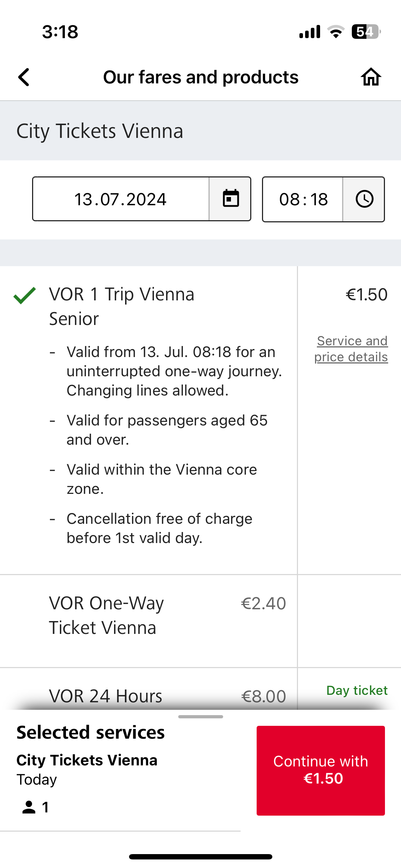
Task: Expand the selected services sheet handle
Action: click(200, 717)
